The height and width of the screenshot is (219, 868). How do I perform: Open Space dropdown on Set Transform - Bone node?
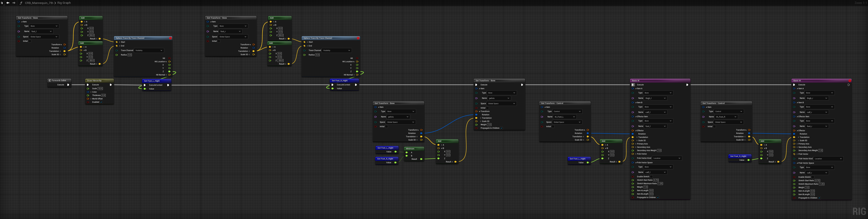501,103
